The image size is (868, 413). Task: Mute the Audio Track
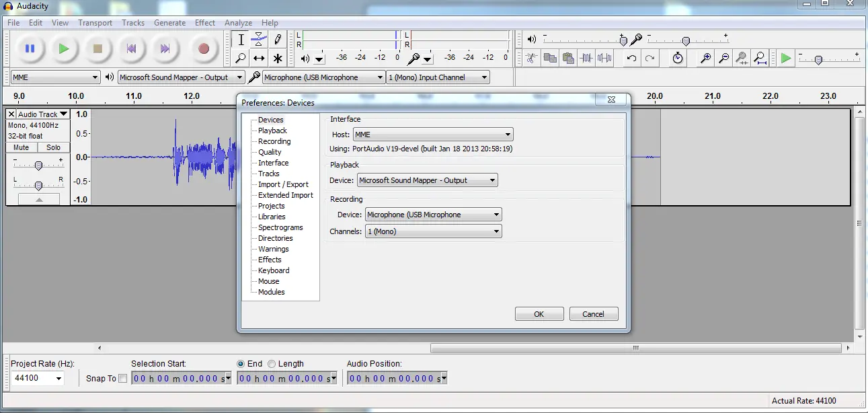click(22, 147)
